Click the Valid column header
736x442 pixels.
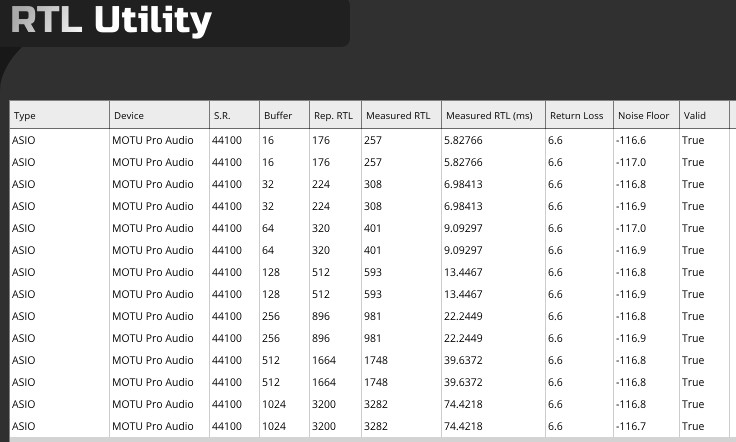(695, 116)
